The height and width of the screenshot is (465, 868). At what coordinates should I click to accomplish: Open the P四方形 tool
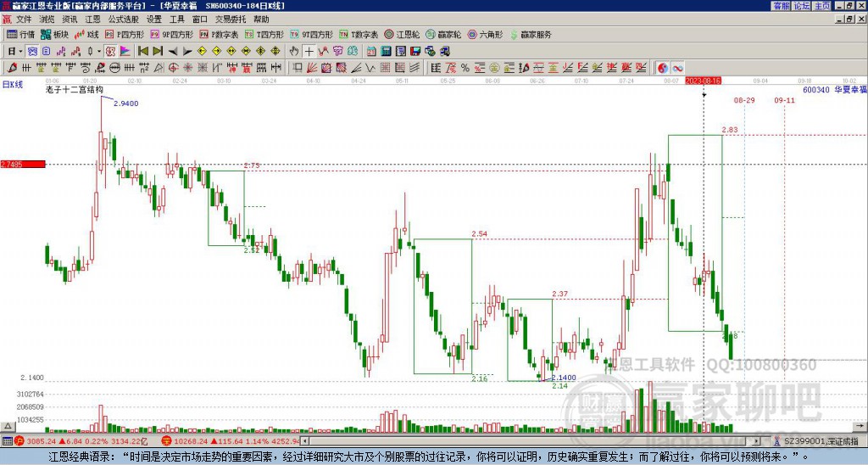tap(125, 34)
